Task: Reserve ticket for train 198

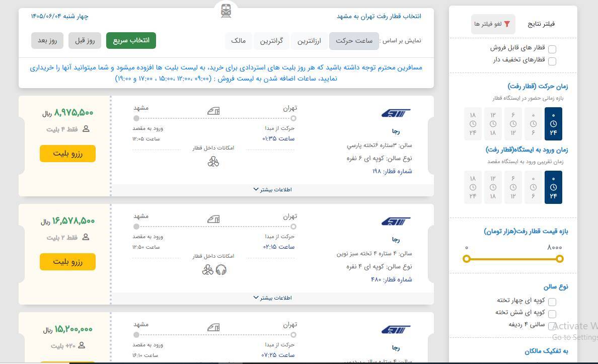Action: pos(67,154)
